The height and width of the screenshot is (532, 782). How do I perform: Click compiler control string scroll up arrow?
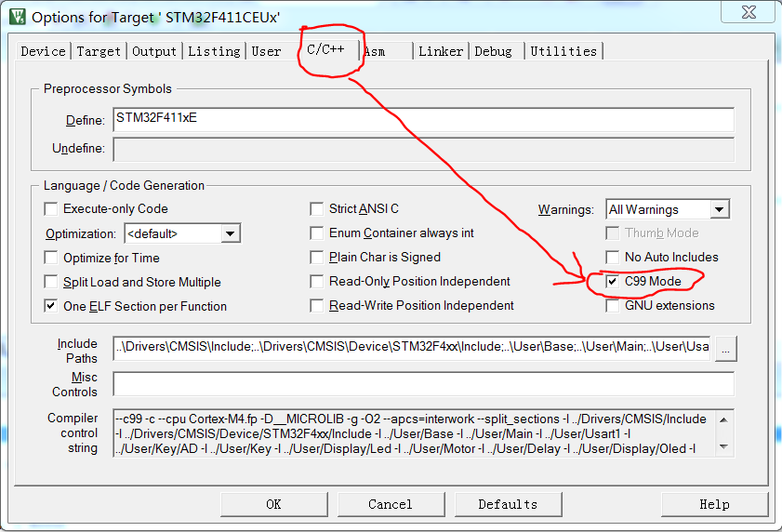(x=724, y=419)
